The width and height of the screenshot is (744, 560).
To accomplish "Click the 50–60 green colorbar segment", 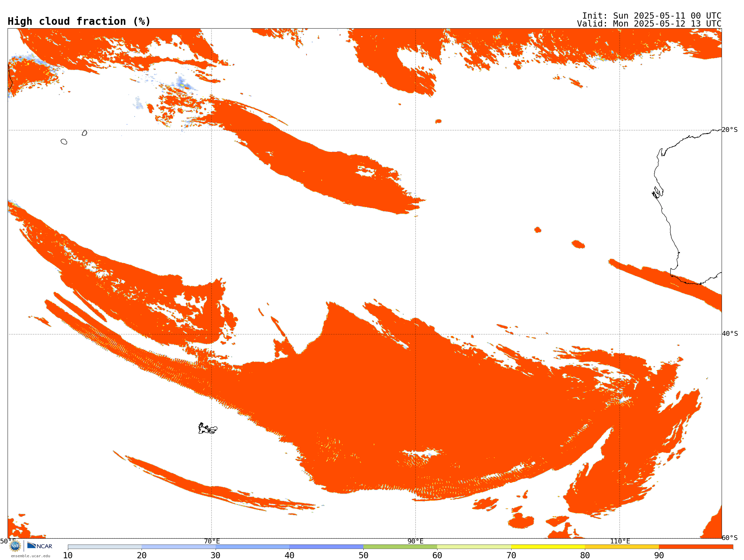I will 400,547.
